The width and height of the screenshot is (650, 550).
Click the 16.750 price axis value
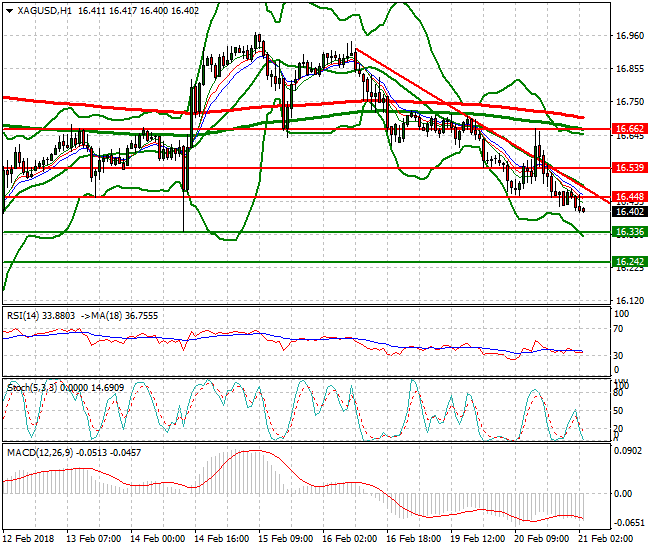click(630, 102)
